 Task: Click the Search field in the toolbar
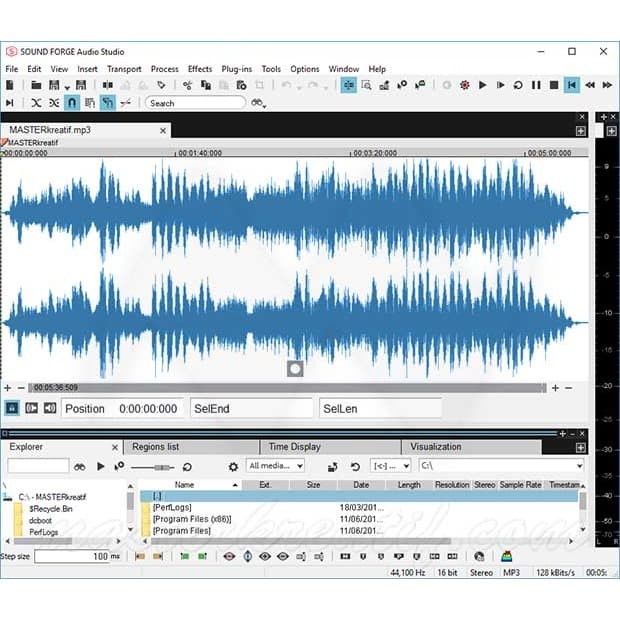195,103
